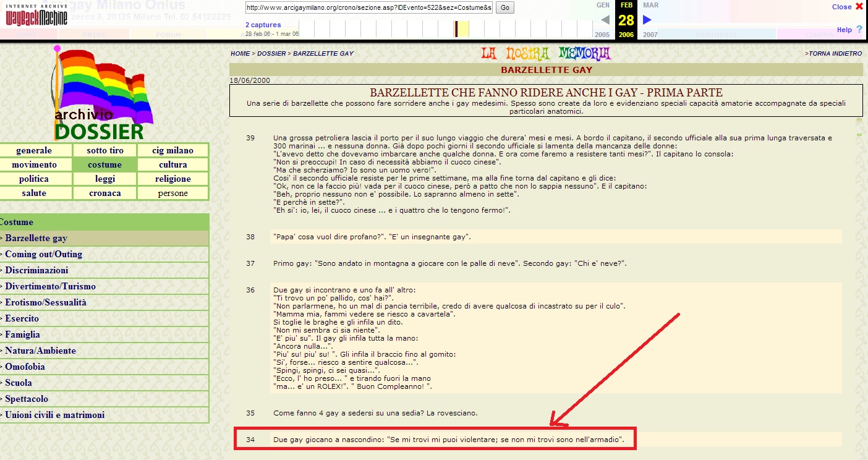The height and width of the screenshot is (460, 868).
Task: Open the 2 captures link
Action: pyautogui.click(x=263, y=25)
